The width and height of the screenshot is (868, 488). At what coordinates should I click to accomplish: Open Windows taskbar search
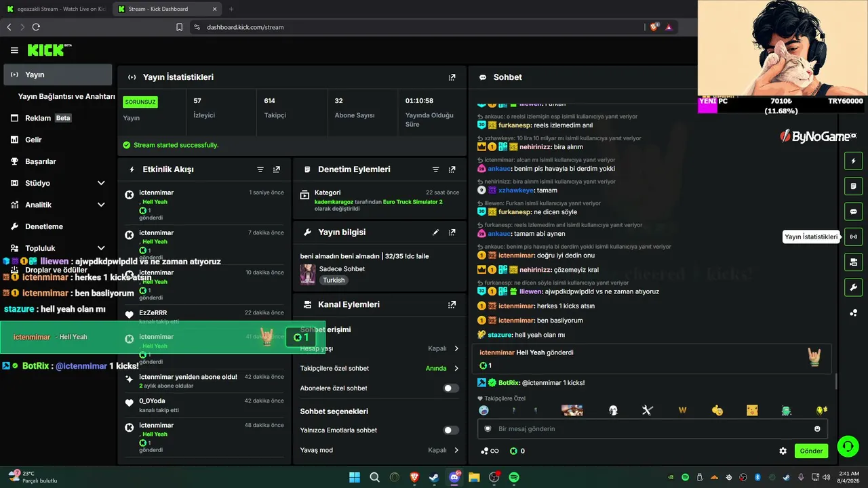tap(374, 477)
